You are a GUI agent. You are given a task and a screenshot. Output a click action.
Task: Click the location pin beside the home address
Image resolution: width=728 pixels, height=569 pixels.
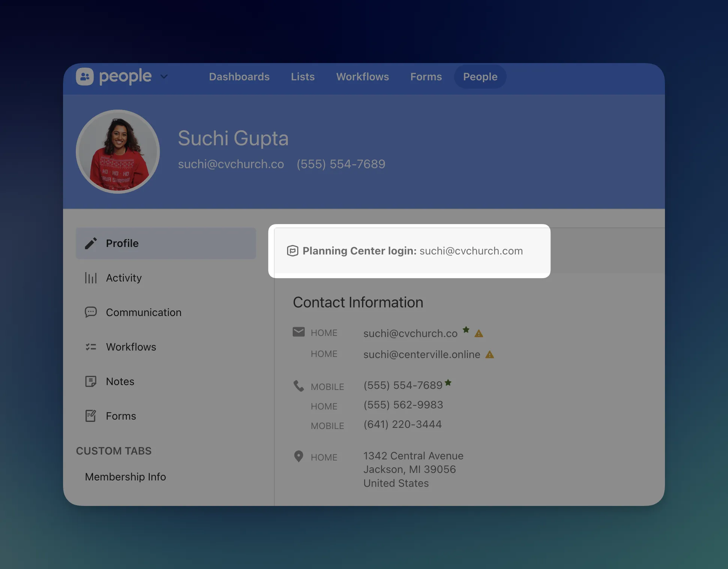(299, 456)
